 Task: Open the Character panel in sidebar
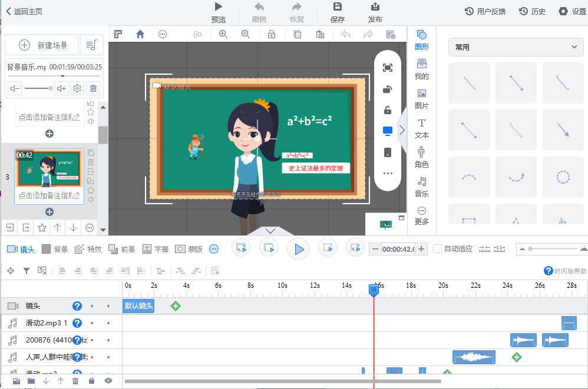coord(421,157)
